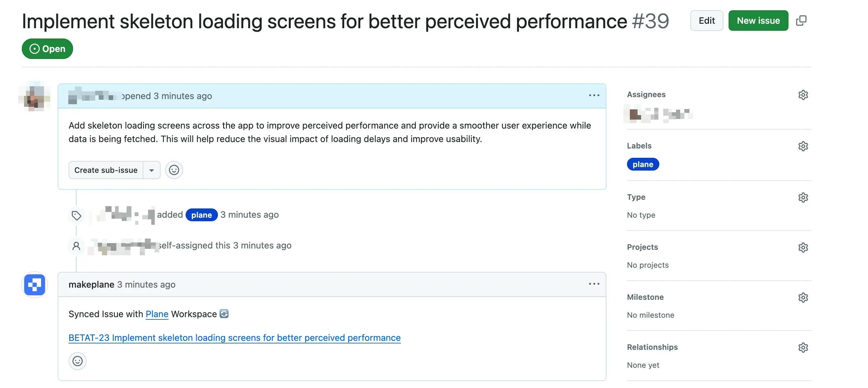
Task: Open the Plane workspace link
Action: (156, 314)
